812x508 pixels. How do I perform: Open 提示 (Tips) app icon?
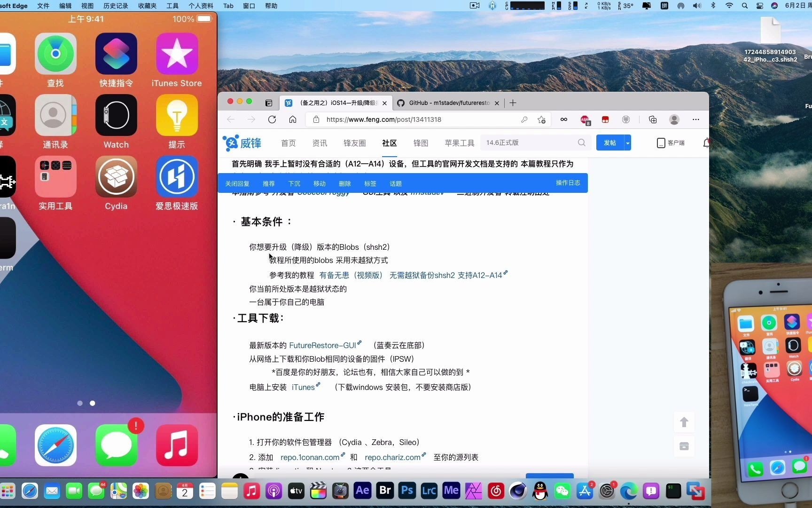[x=177, y=115]
